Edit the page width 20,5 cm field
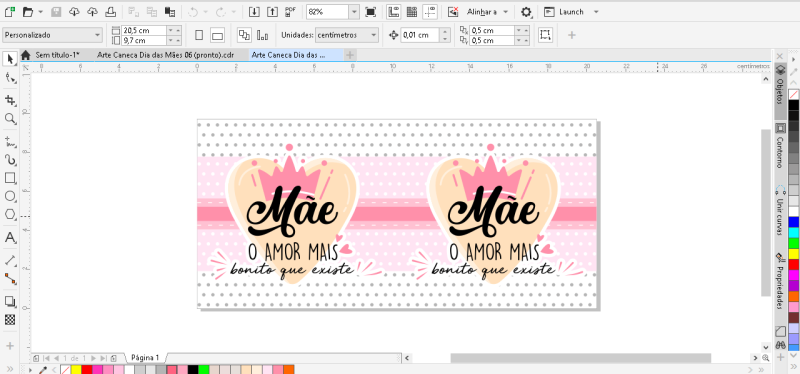This screenshot has height=374, width=800. coord(144,31)
